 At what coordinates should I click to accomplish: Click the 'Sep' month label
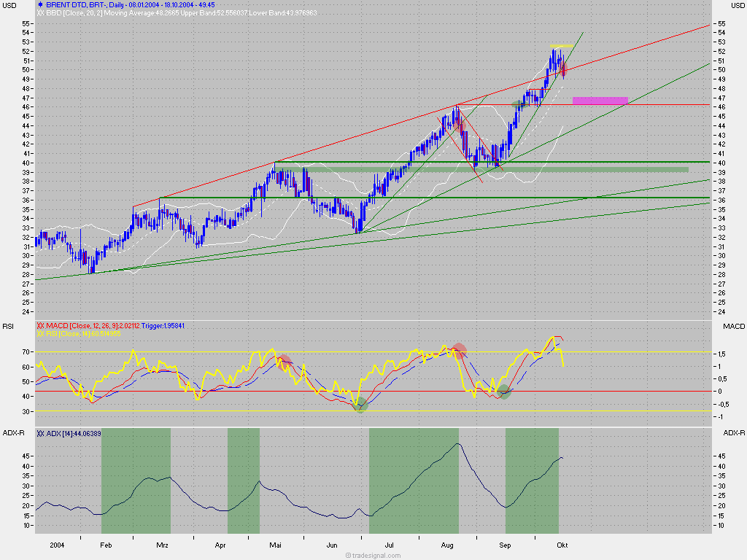click(505, 545)
